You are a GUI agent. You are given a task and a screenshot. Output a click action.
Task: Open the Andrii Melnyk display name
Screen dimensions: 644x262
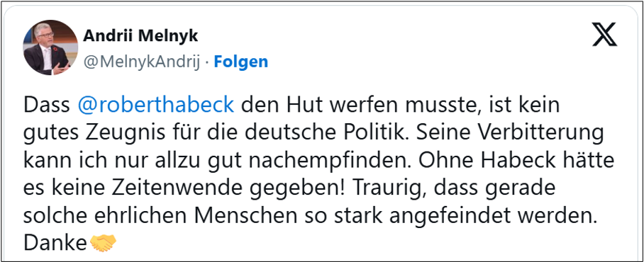click(140, 36)
